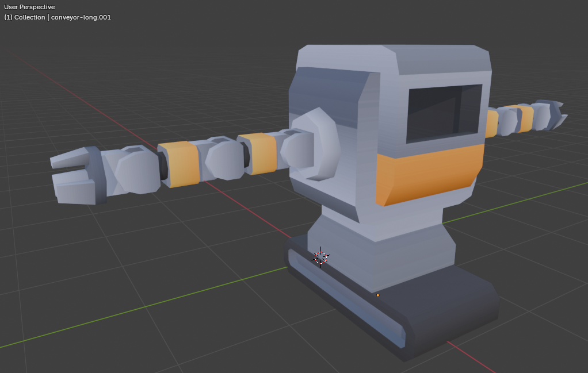
Task: Click the dark window on robot head
Action: [443, 113]
